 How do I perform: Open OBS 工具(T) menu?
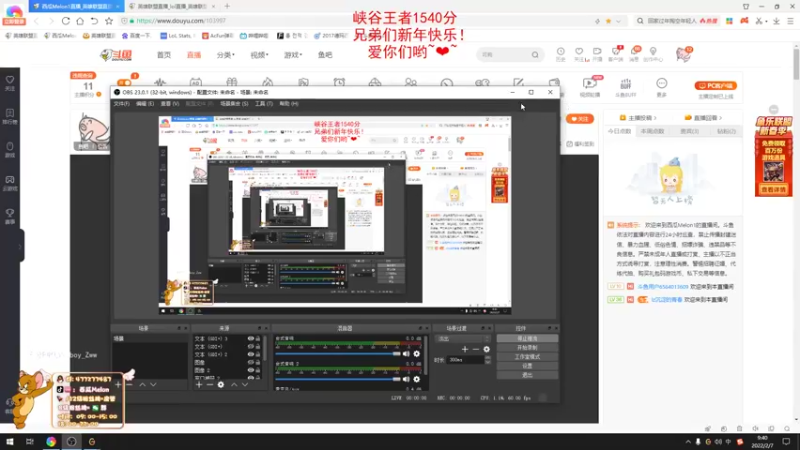click(x=264, y=104)
